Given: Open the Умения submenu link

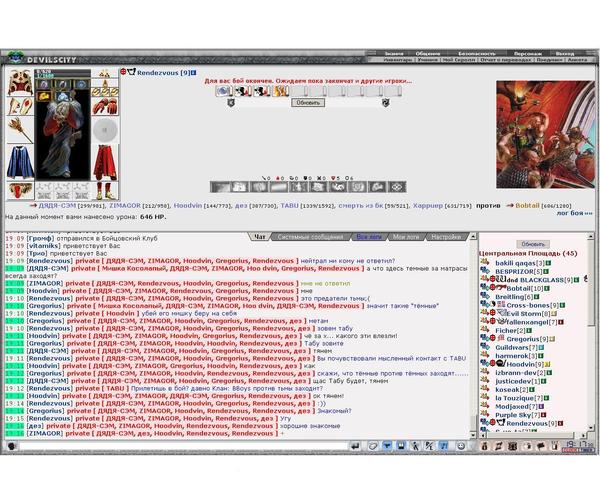Looking at the screenshot, I should point(428,60).
